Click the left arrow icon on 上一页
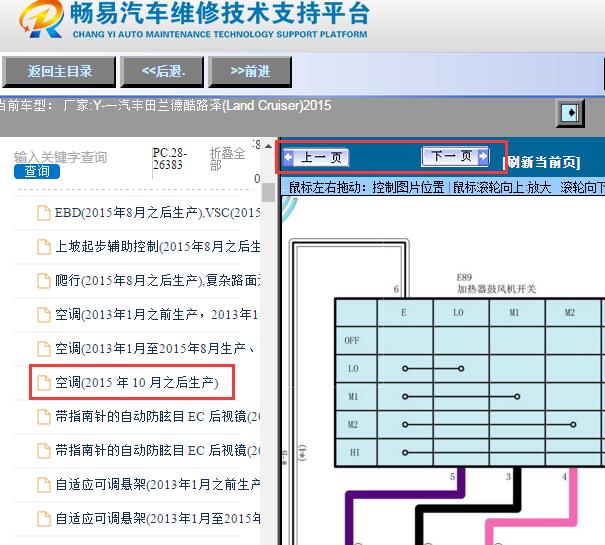Screen dimensions: 605x545 click(x=288, y=157)
